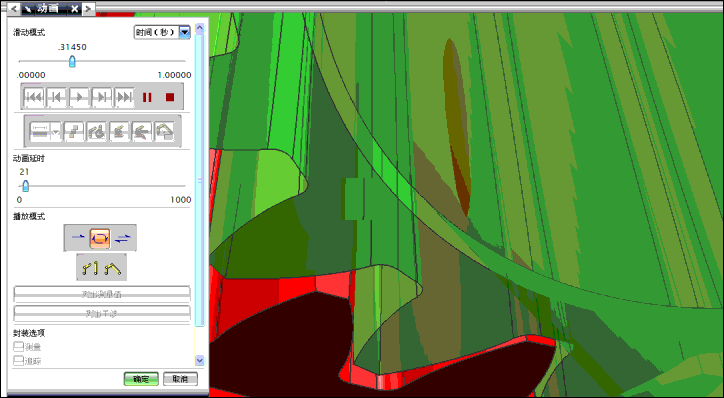724x398 pixels.
Task: Click the play animation icon
Action: [79, 97]
